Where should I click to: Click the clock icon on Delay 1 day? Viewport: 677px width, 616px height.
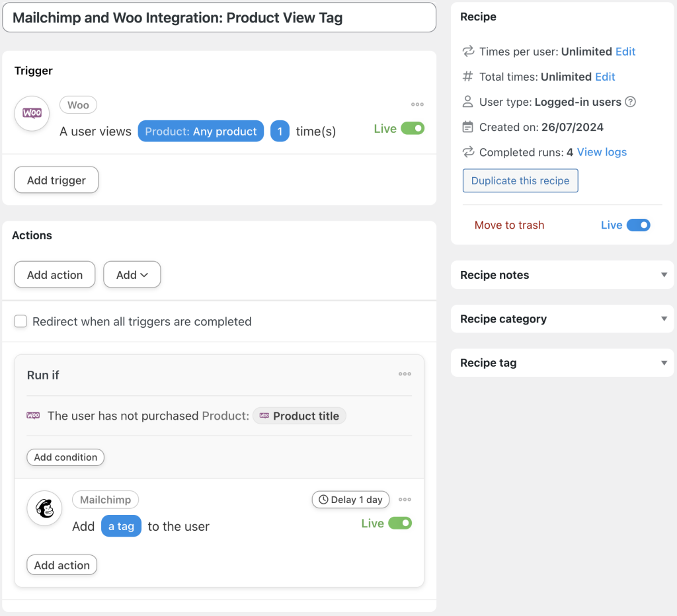[x=323, y=500]
